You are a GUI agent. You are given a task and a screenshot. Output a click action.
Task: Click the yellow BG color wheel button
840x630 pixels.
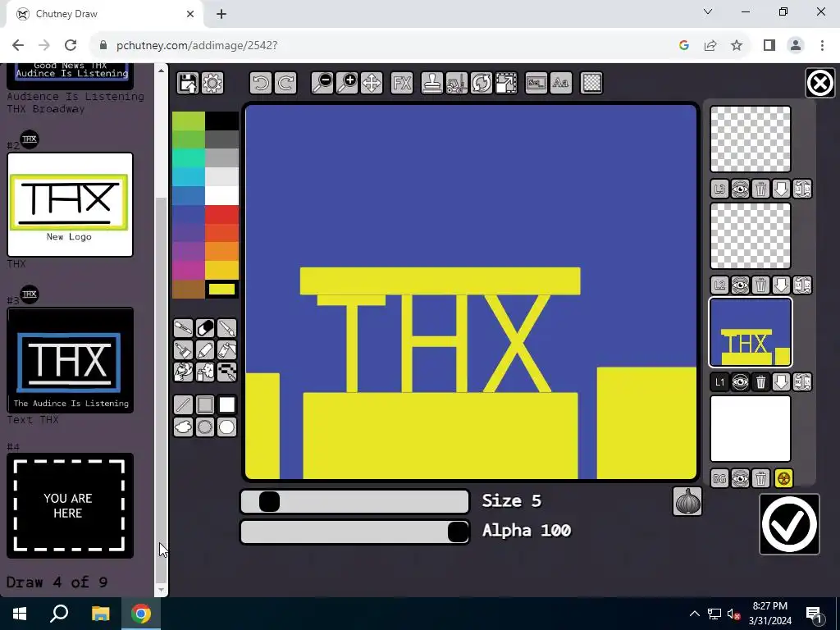pyautogui.click(x=783, y=478)
